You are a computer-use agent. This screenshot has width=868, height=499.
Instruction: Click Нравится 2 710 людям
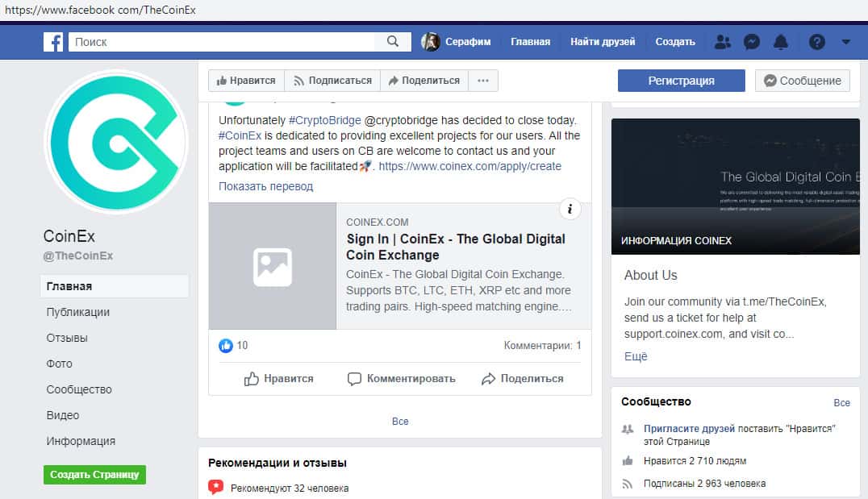(695, 461)
